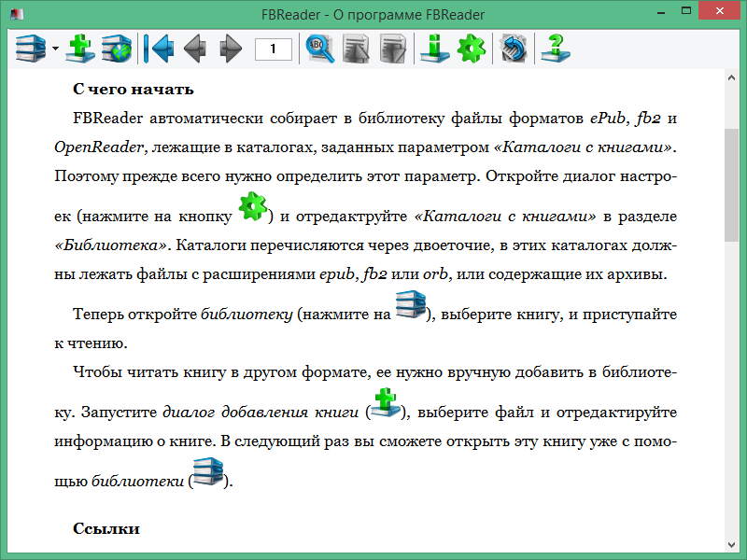Click inline add-book image in the text
747x560 pixels.
[386, 403]
